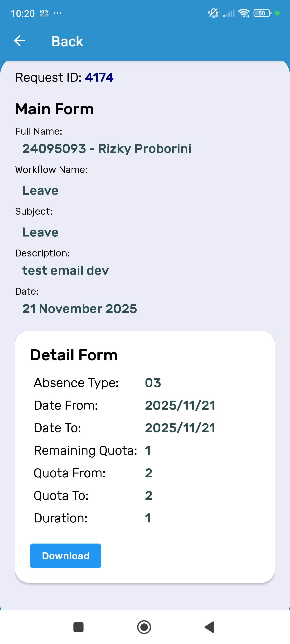Tap the Android home circle button

(x=144, y=627)
